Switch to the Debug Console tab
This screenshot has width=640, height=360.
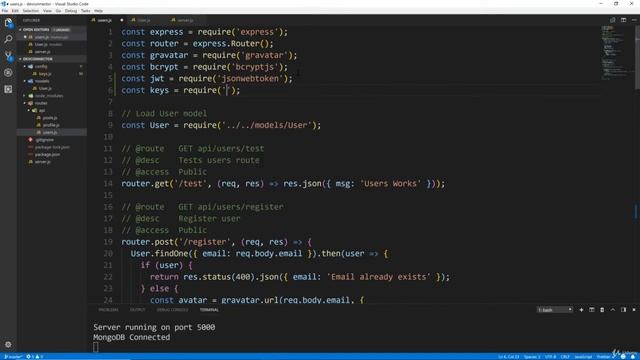coord(172,310)
